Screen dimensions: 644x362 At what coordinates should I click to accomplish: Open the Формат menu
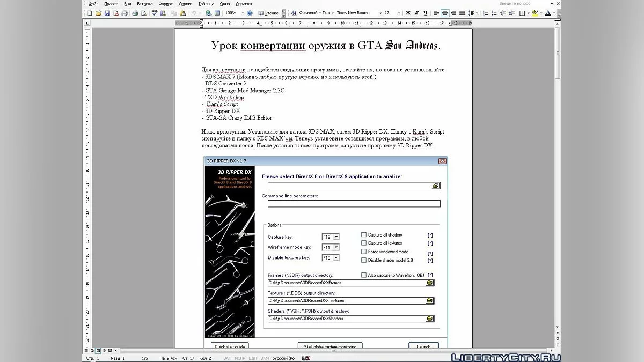166,4
